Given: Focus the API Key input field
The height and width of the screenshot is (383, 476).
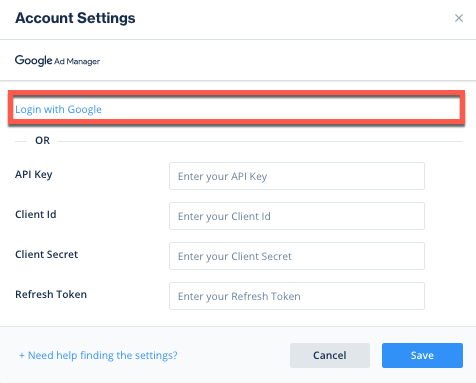Looking at the screenshot, I should (297, 176).
